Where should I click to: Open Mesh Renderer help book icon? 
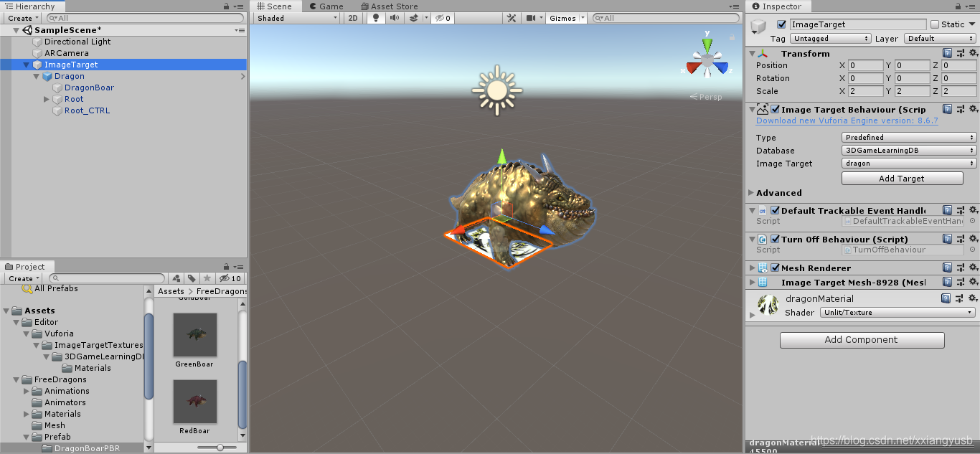tap(948, 268)
